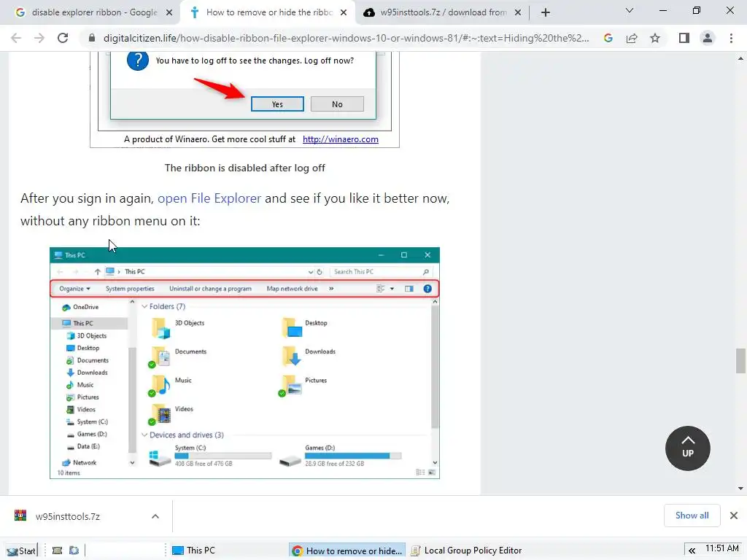Image resolution: width=747 pixels, height=560 pixels.
Task: Share this page icon
Action: [x=632, y=38]
